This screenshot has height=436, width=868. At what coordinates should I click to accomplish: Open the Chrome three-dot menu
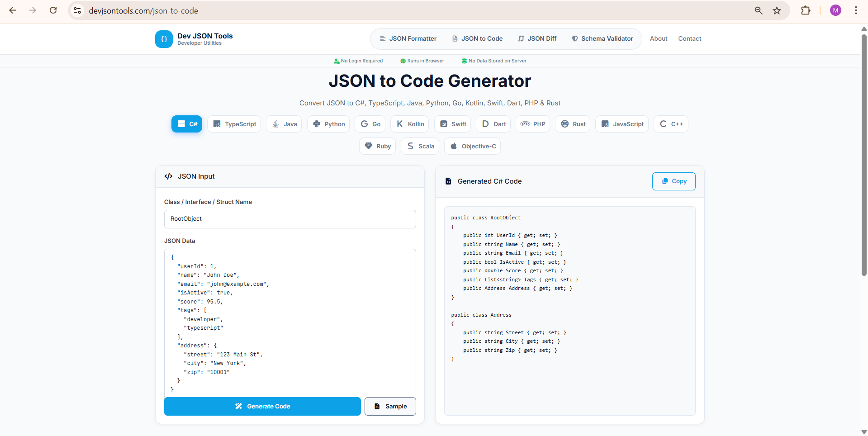click(856, 10)
